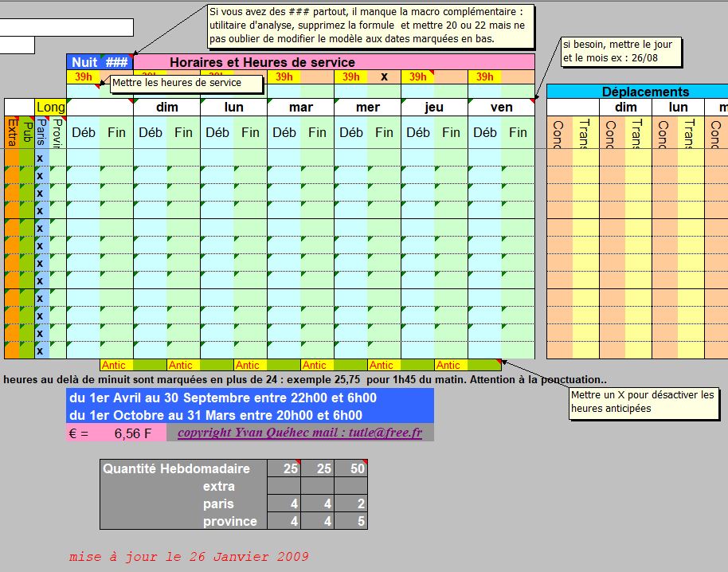Select the 39h cell above mar
The height and width of the screenshot is (572, 728).
click(284, 76)
